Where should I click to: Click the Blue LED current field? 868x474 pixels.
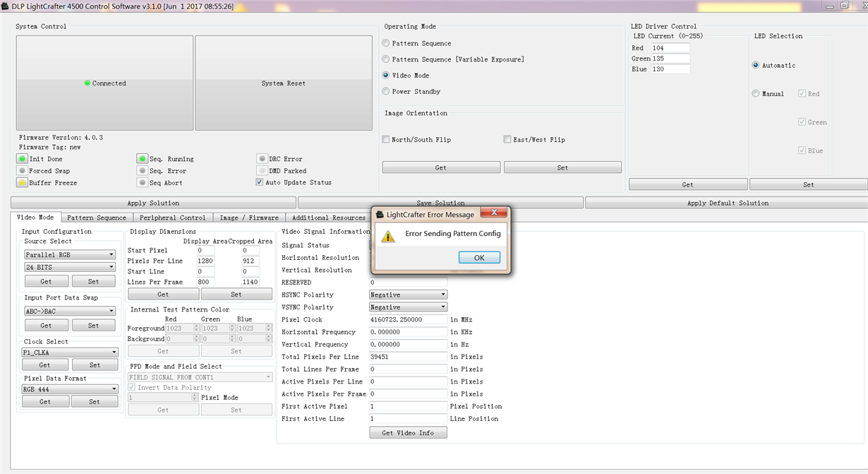click(670, 69)
